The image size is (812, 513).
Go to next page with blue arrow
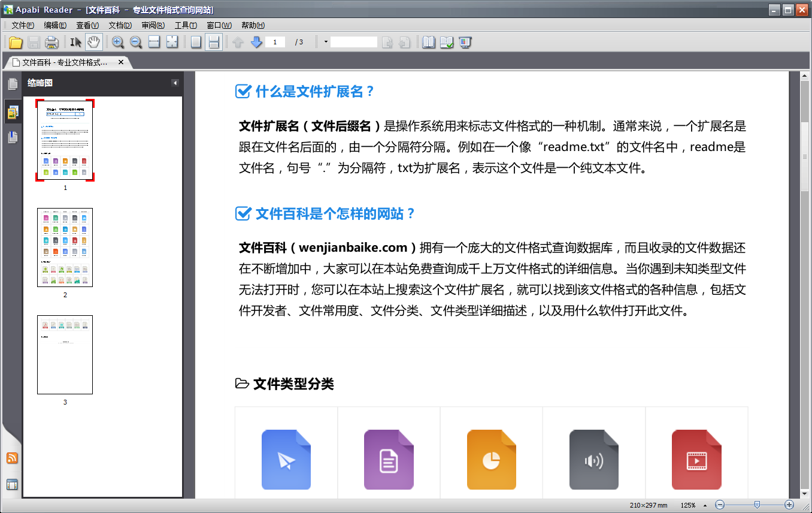(x=256, y=42)
